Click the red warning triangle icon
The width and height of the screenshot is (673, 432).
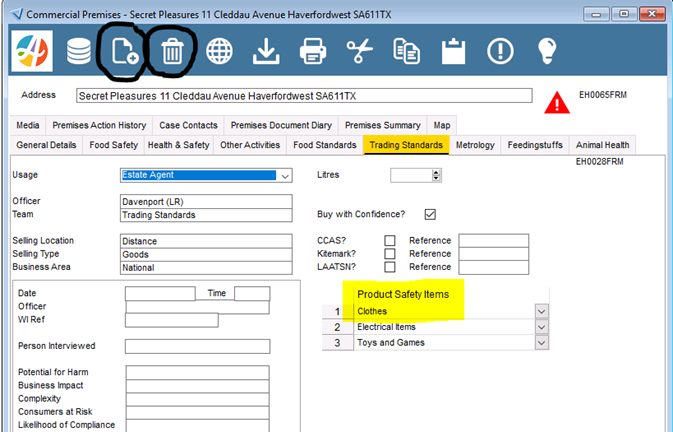pyautogui.click(x=557, y=103)
